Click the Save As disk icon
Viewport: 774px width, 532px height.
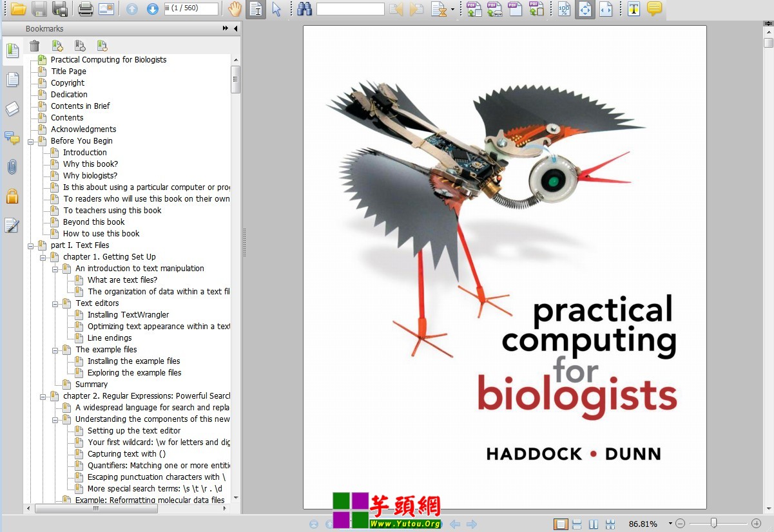tap(59, 9)
